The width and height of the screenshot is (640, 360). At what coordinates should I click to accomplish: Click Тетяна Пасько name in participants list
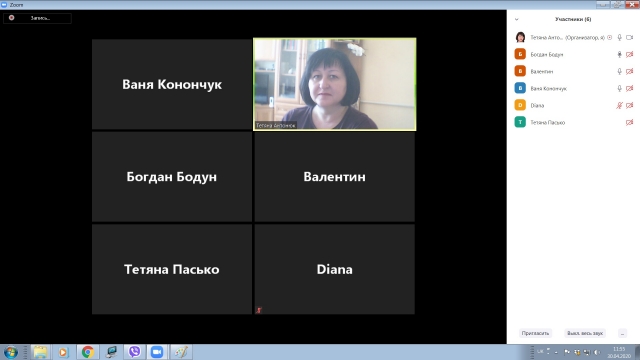click(547, 122)
